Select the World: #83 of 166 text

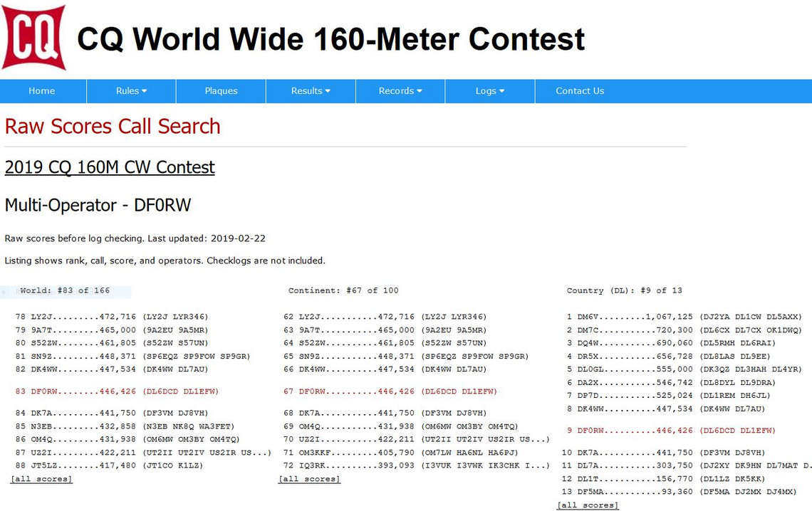66,290
